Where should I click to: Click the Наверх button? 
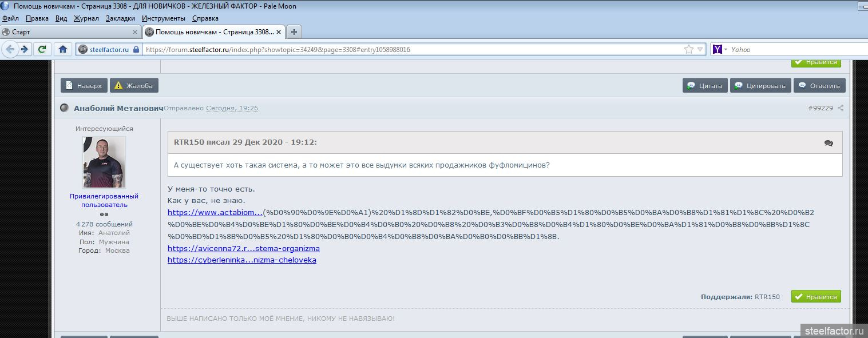84,86
